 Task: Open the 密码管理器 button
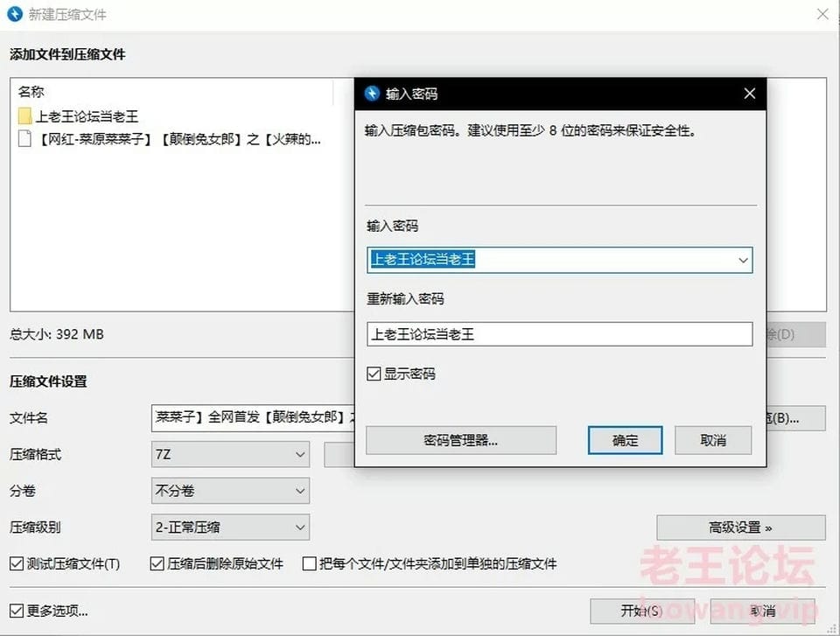coord(461,440)
